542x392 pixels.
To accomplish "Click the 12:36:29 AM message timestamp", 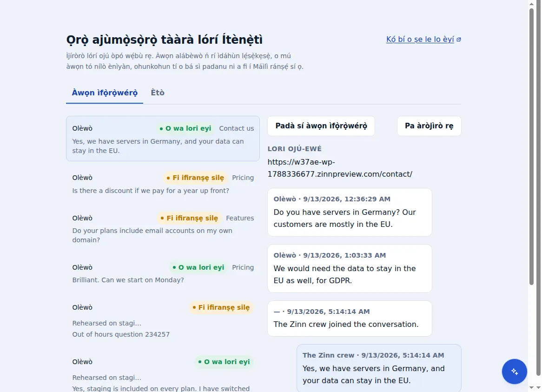I will tap(347, 199).
